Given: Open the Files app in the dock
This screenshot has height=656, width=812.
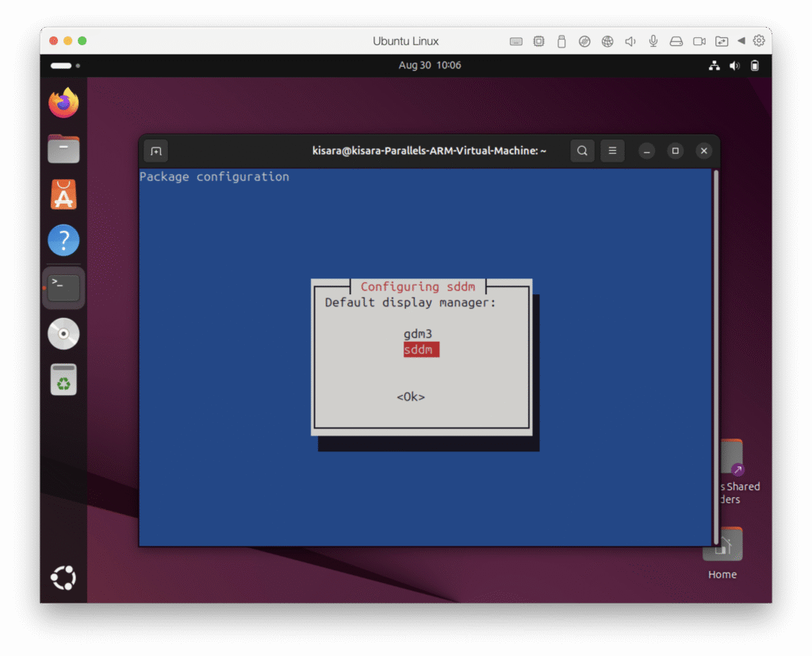Looking at the screenshot, I should coord(63,149).
